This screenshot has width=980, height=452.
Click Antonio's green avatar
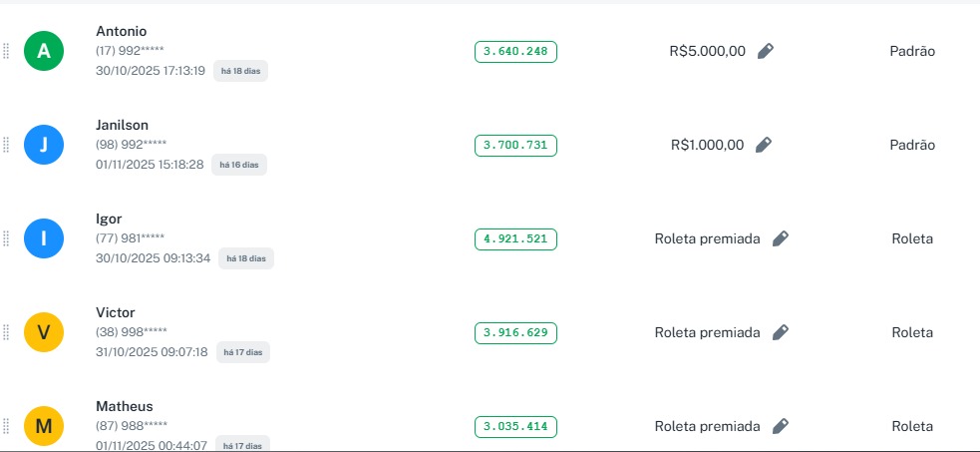tap(43, 51)
